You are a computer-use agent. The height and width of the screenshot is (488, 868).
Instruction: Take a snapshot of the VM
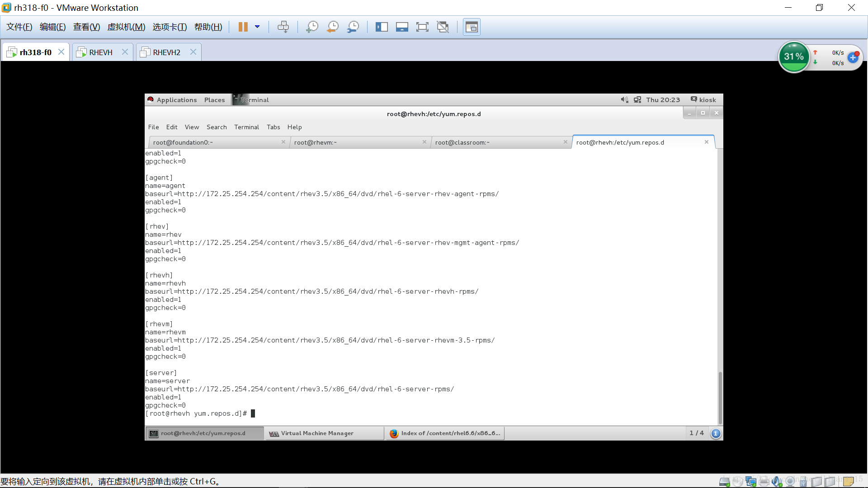click(x=312, y=27)
